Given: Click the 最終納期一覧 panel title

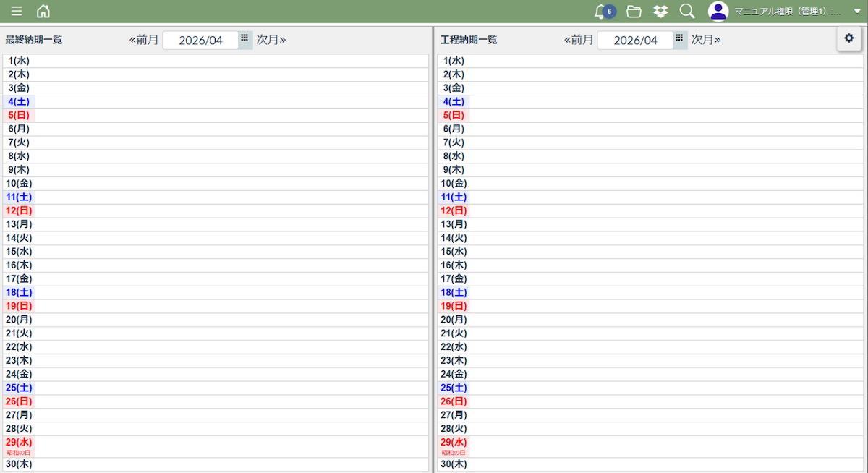Looking at the screenshot, I should pyautogui.click(x=33, y=40).
